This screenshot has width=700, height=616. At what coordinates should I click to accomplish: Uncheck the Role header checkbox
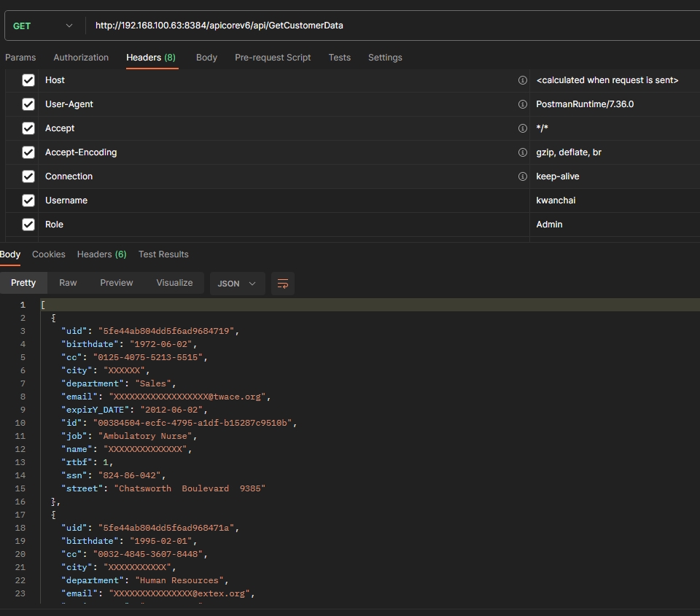pyautogui.click(x=28, y=225)
